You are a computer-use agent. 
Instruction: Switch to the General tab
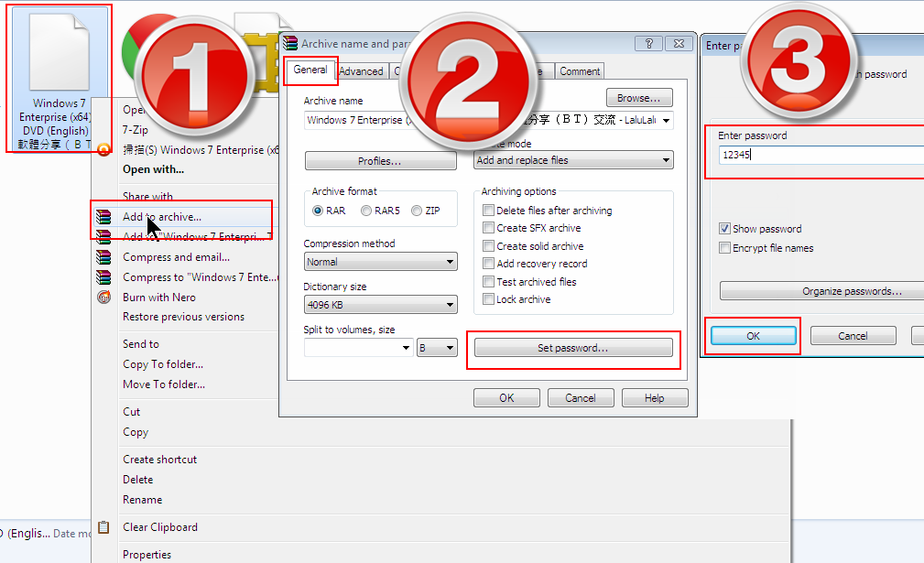pyautogui.click(x=310, y=70)
